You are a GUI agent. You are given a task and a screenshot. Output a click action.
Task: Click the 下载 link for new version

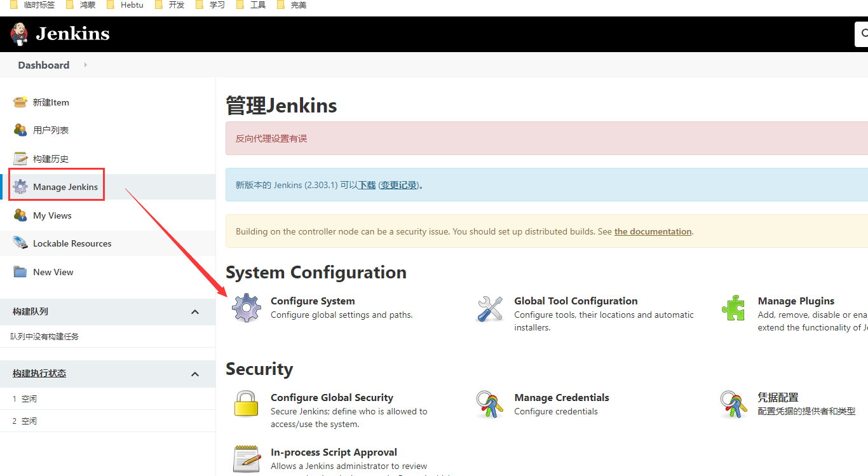(367, 185)
